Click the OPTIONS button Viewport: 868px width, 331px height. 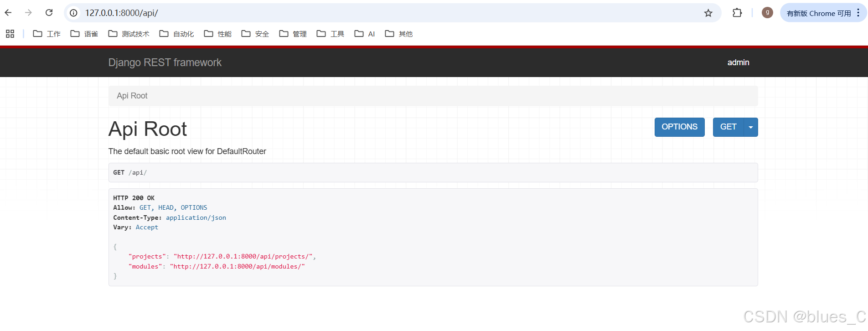[679, 127]
